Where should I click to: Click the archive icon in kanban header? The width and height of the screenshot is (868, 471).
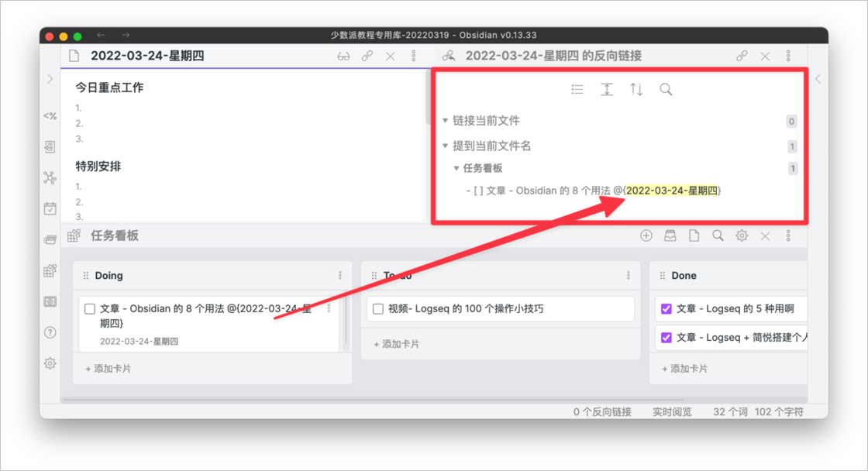point(670,235)
